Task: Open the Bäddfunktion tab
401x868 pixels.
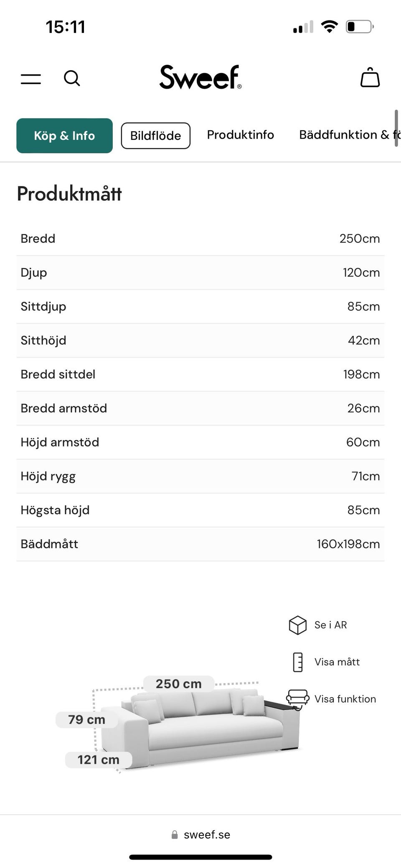Action: 347,135
